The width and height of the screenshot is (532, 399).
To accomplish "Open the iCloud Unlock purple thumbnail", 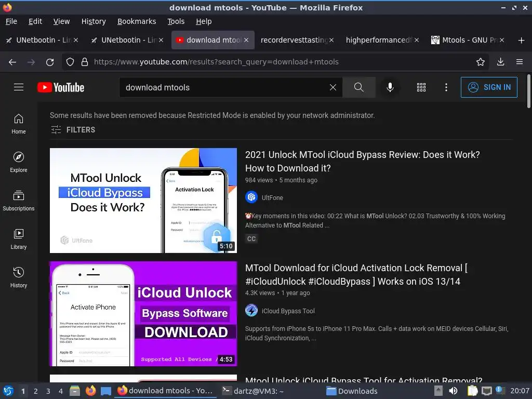I will click(x=143, y=314).
